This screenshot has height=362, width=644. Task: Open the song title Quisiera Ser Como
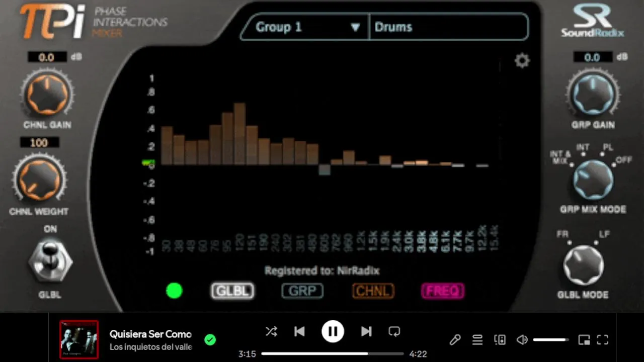(x=150, y=334)
